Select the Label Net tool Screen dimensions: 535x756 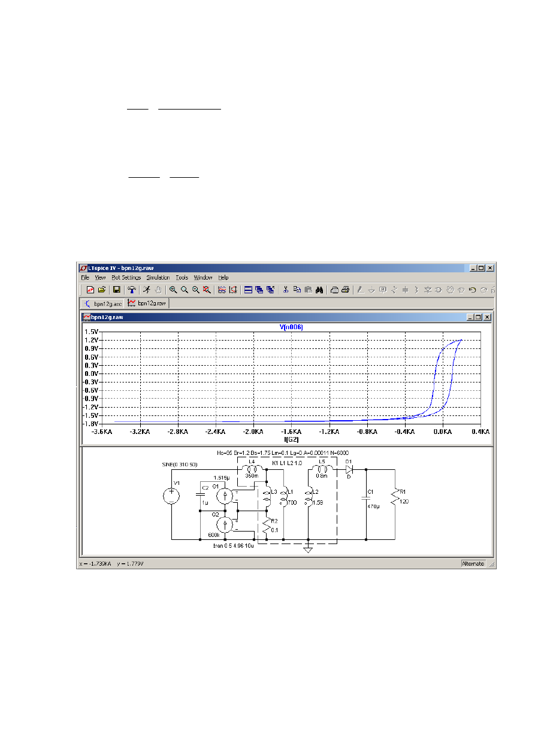tap(383, 290)
